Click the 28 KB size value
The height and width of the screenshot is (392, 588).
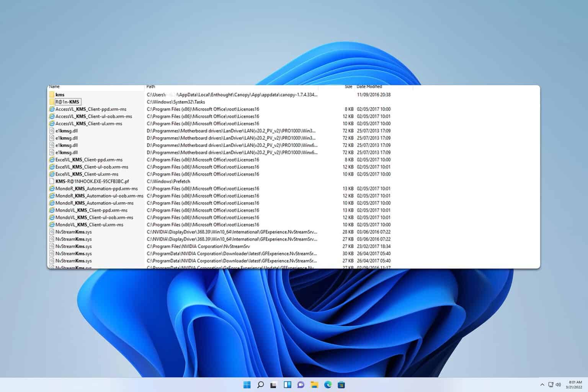pos(348,232)
